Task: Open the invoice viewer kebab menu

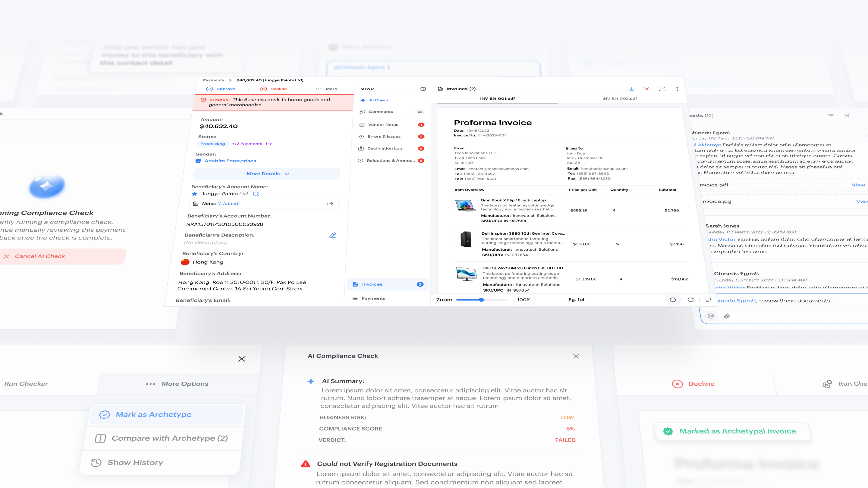Action: point(677,89)
